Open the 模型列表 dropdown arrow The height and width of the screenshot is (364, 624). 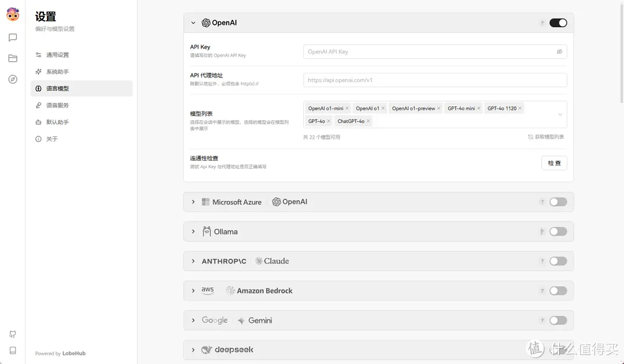559,114
